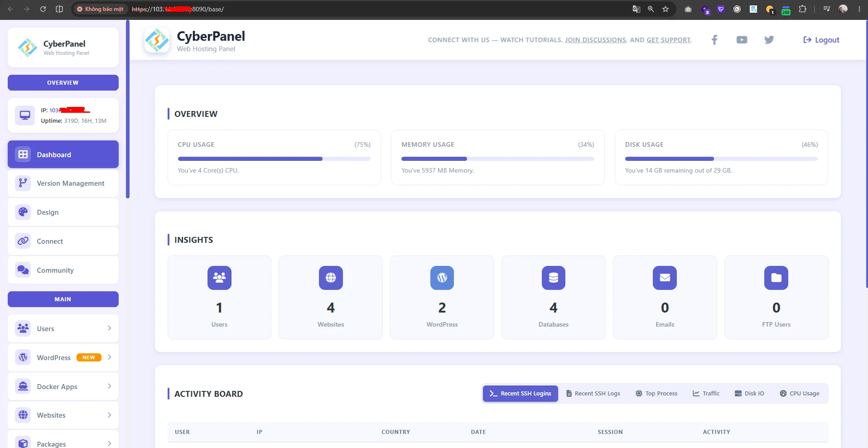The width and height of the screenshot is (868, 448).
Task: Open the browser extensions puzzle icon
Action: (x=802, y=9)
